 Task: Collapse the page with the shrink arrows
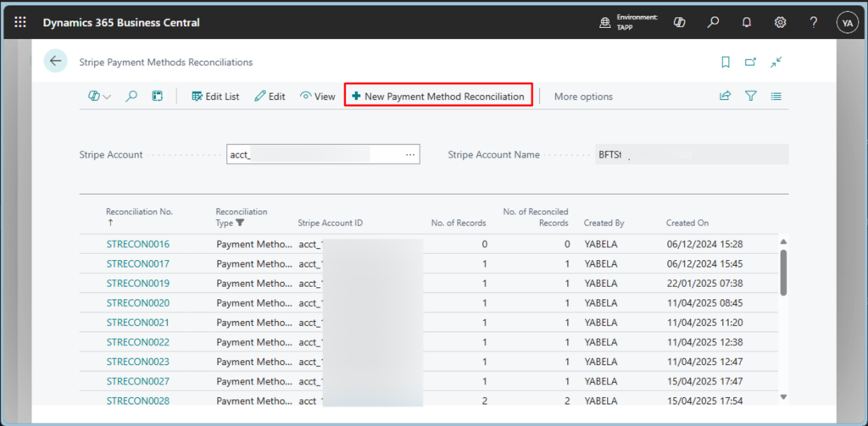tap(776, 62)
